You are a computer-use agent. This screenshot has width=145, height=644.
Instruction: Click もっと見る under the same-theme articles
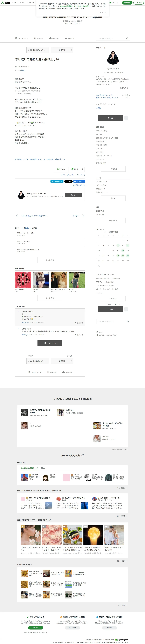click(50, 260)
